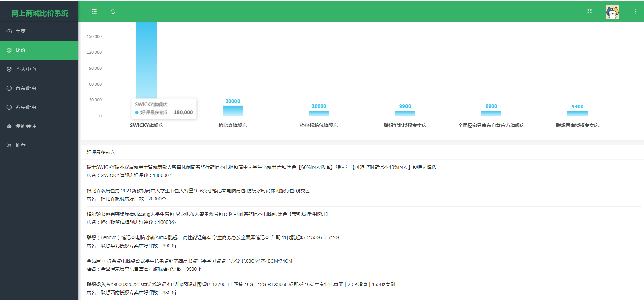Click the 180,000 value in chart tooltip

(x=183, y=112)
